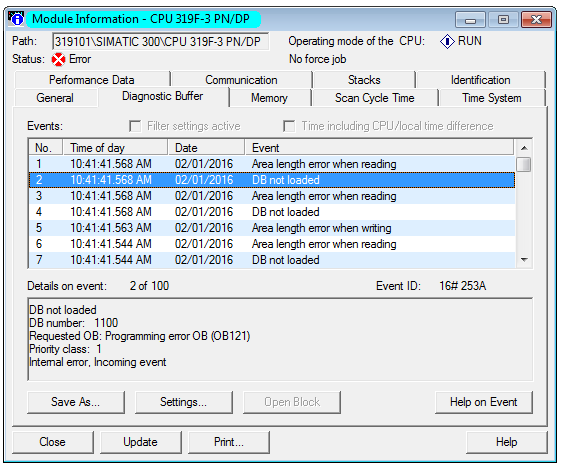The height and width of the screenshot is (468, 562).
Task: Click Internal error, Incoming event line
Action: click(97, 362)
